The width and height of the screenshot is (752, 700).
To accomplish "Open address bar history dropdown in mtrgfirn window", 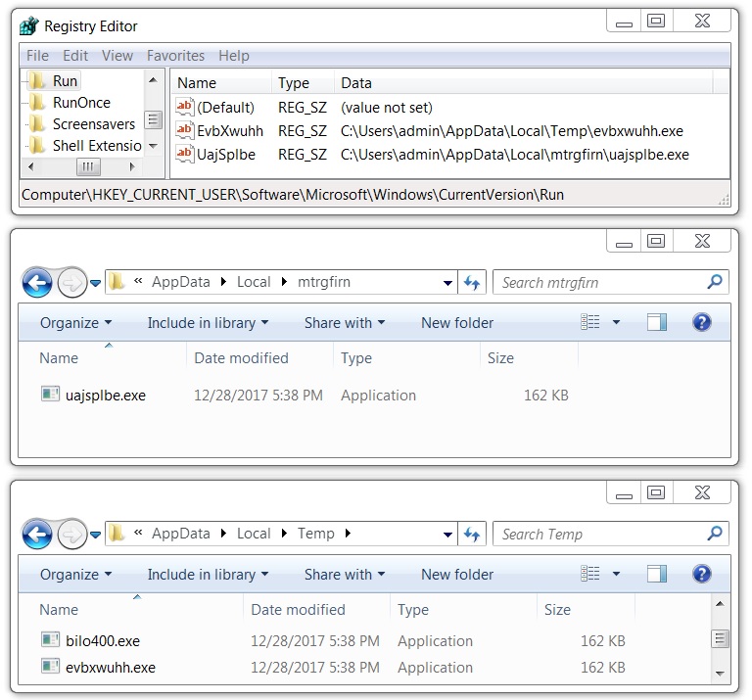I will [x=447, y=282].
